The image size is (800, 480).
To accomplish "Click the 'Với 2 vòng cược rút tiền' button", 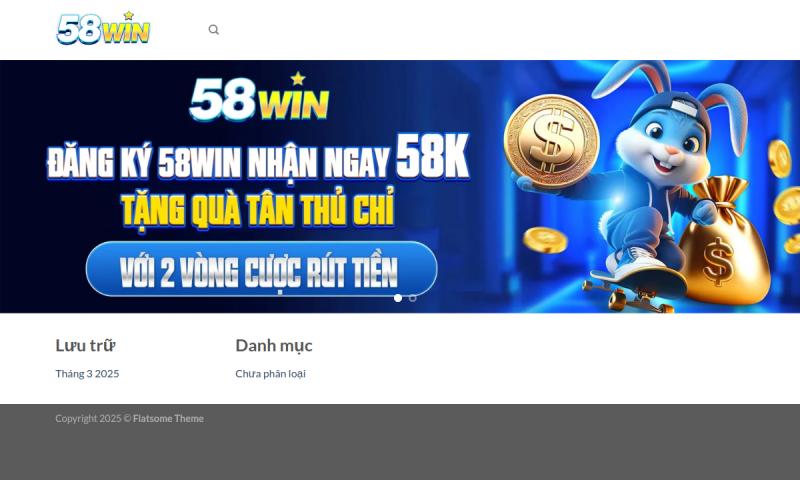I will [262, 269].
